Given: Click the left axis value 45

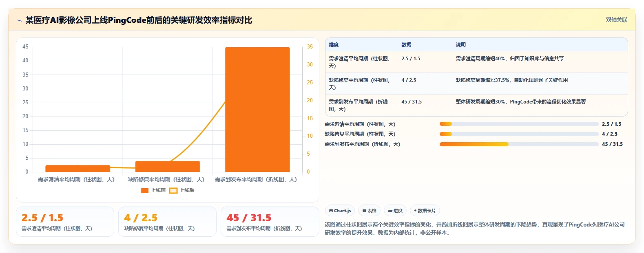Looking at the screenshot, I should pos(26,47).
